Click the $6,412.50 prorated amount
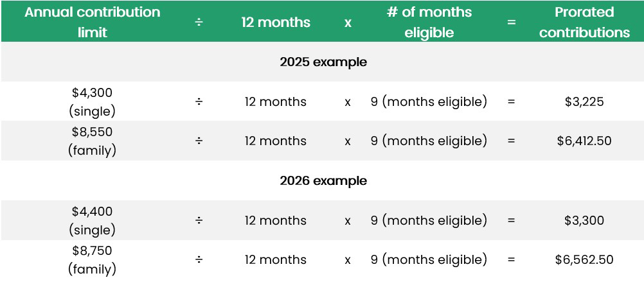This screenshot has width=644, height=287. point(584,141)
